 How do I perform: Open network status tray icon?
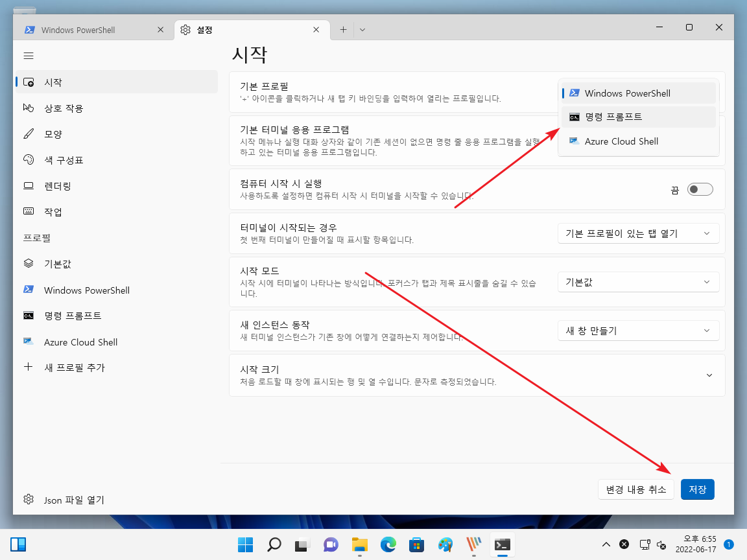click(645, 544)
